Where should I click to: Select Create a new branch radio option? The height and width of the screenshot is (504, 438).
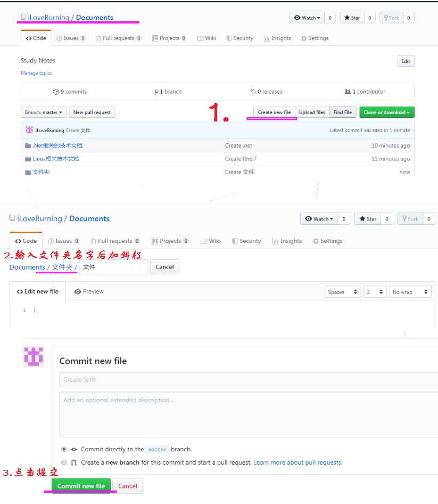(x=64, y=462)
